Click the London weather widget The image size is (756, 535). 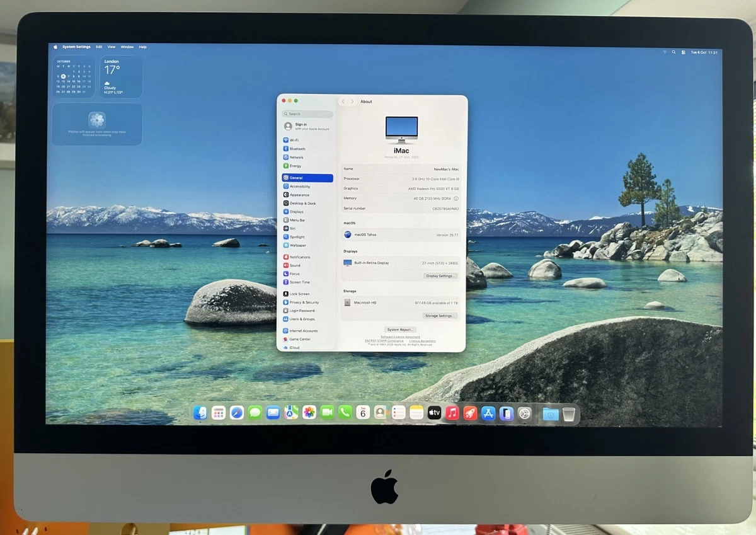[121, 77]
